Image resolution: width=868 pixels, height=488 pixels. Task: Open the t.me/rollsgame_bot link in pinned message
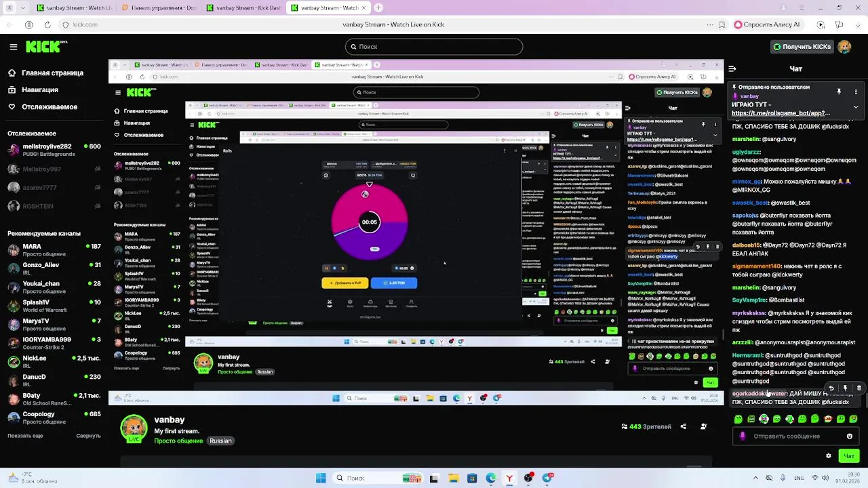(x=781, y=113)
